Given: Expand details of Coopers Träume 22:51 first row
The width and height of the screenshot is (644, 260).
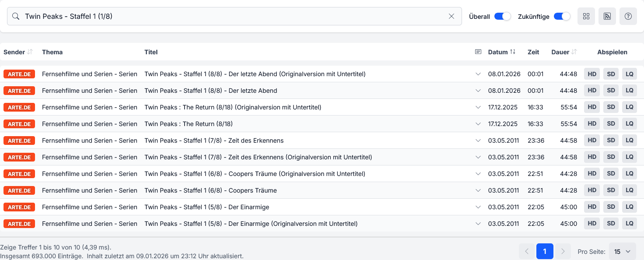Looking at the screenshot, I should [478, 174].
